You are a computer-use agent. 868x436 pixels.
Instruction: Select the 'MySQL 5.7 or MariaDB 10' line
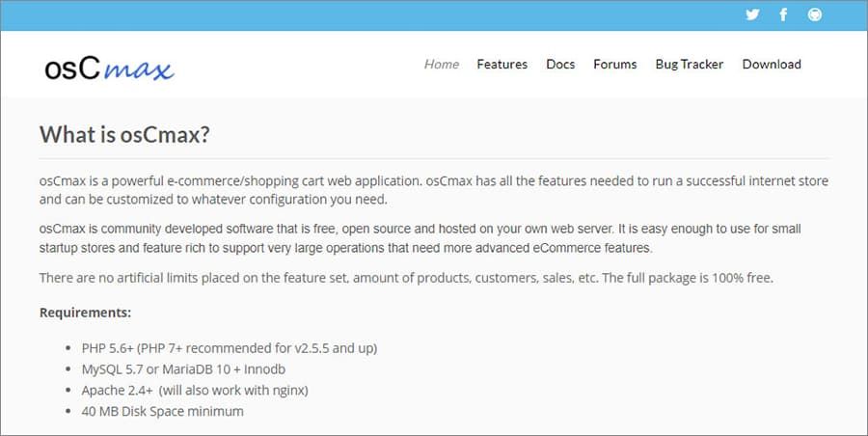click(x=183, y=369)
